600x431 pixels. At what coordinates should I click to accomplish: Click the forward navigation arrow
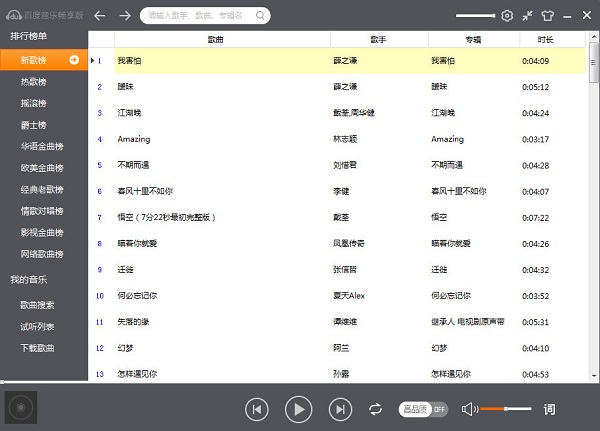point(125,15)
